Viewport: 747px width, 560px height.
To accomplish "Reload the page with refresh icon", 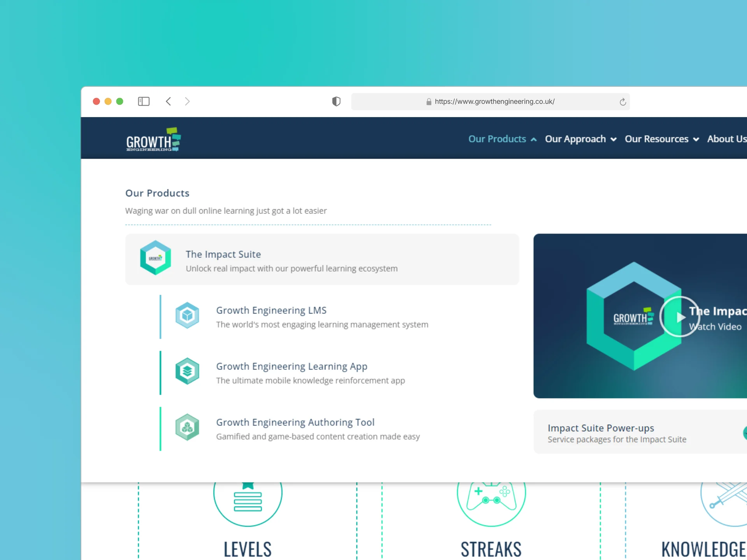I will pos(622,102).
